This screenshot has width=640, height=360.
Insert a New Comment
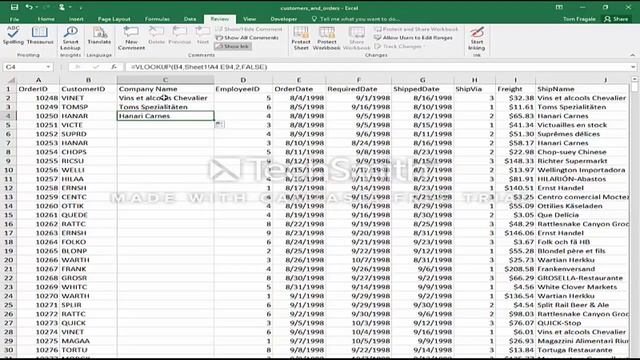pyautogui.click(x=131, y=38)
